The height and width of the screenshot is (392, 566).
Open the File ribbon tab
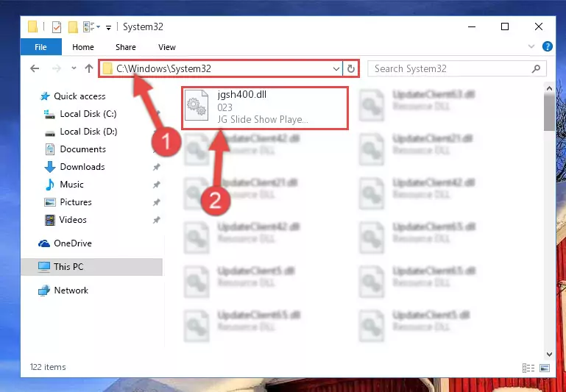pyautogui.click(x=40, y=47)
